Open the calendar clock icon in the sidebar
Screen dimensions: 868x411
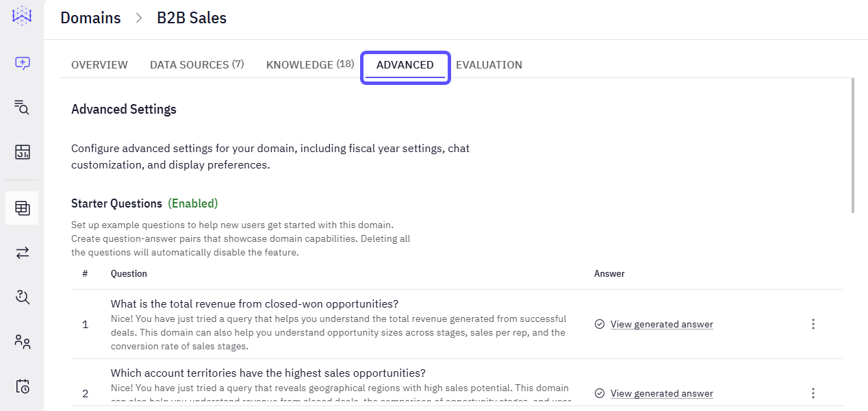(x=22, y=386)
